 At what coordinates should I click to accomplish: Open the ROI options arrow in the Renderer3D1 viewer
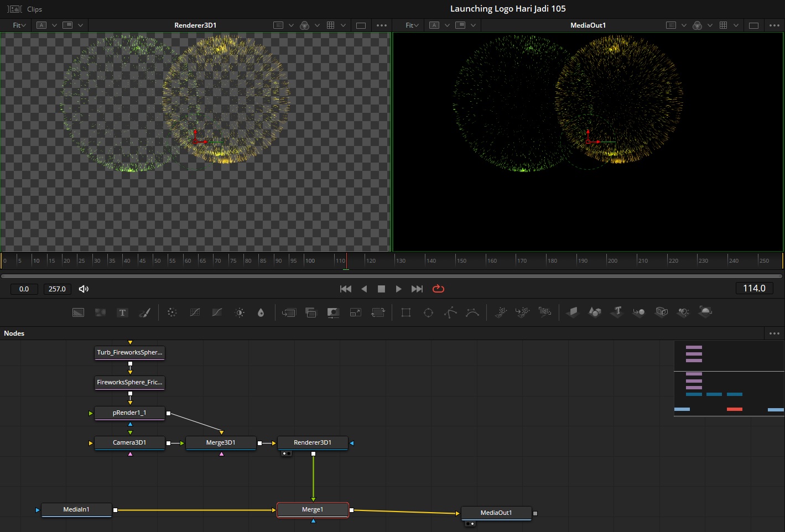(291, 25)
